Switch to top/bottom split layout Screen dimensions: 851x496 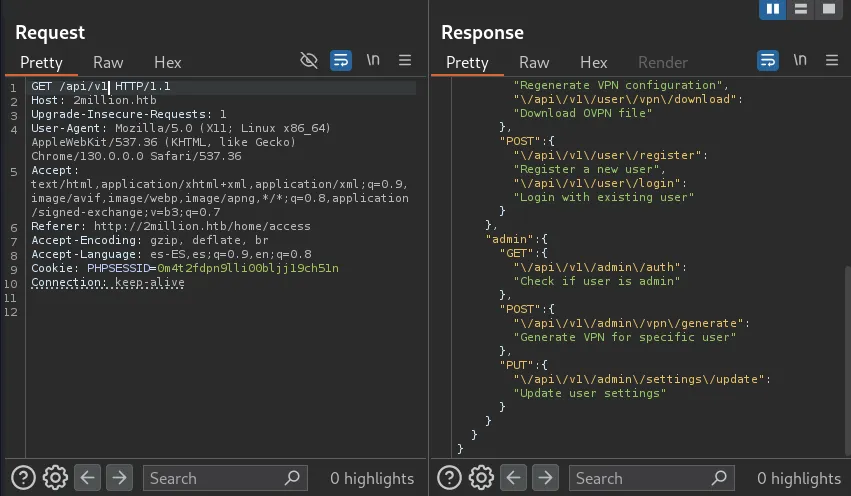(800, 9)
